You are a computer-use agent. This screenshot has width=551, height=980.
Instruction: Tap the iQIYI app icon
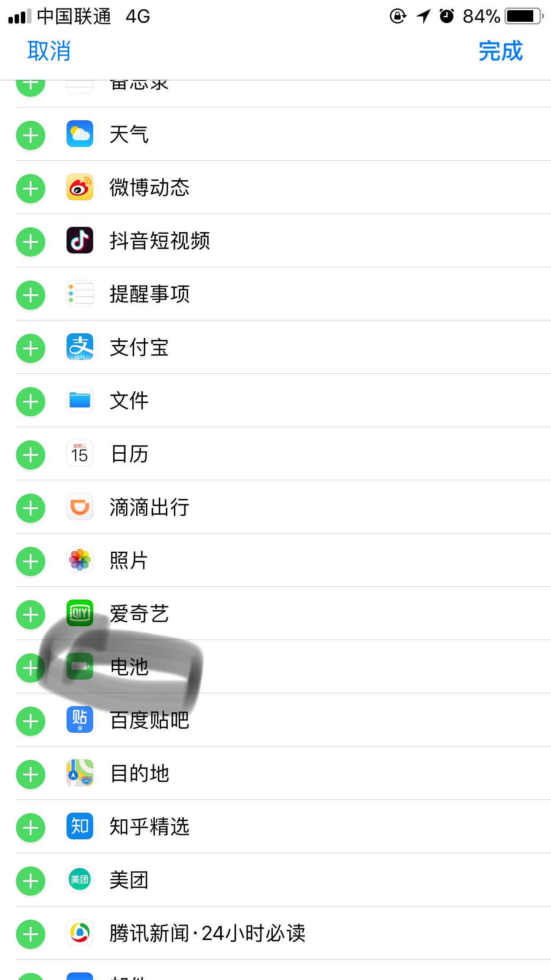pyautogui.click(x=80, y=613)
